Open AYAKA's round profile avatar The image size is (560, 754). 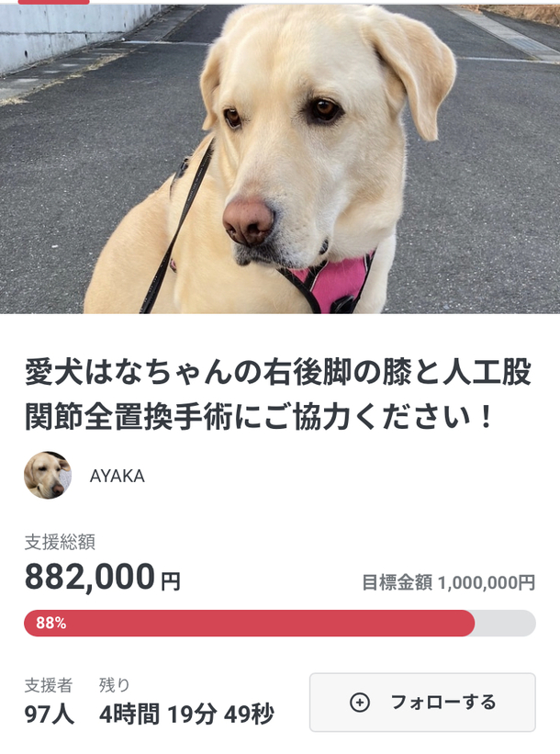click(48, 475)
